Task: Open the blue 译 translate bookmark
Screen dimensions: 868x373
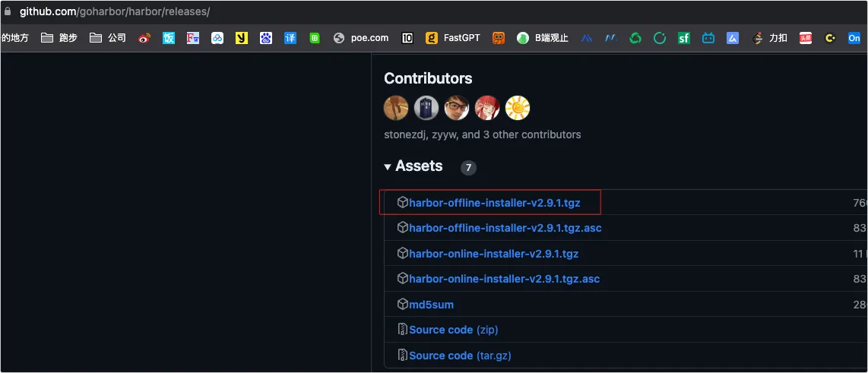Action: (290, 38)
